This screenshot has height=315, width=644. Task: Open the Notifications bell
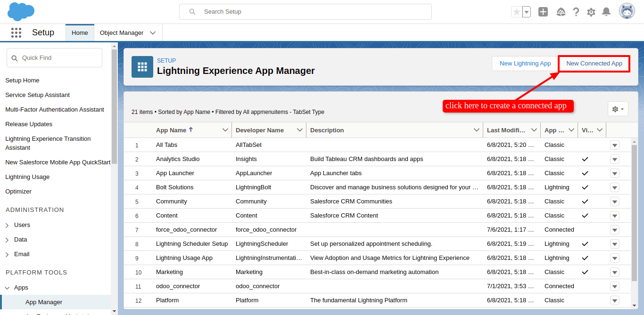pyautogui.click(x=606, y=12)
